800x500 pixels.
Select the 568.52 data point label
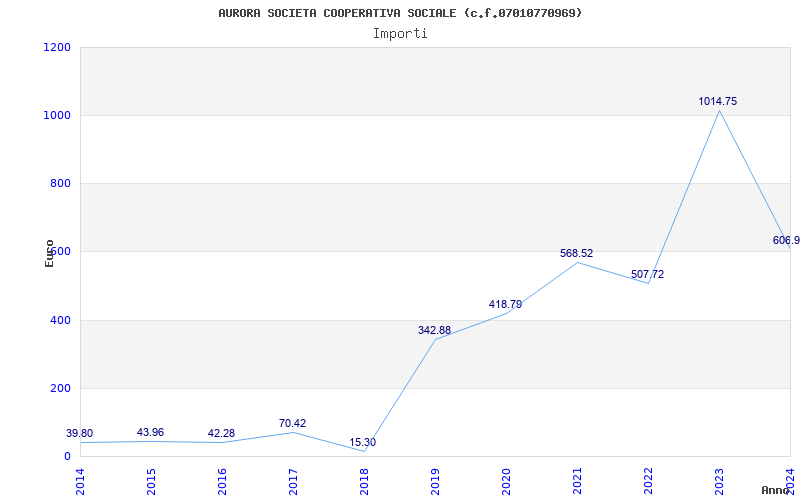coord(576,253)
